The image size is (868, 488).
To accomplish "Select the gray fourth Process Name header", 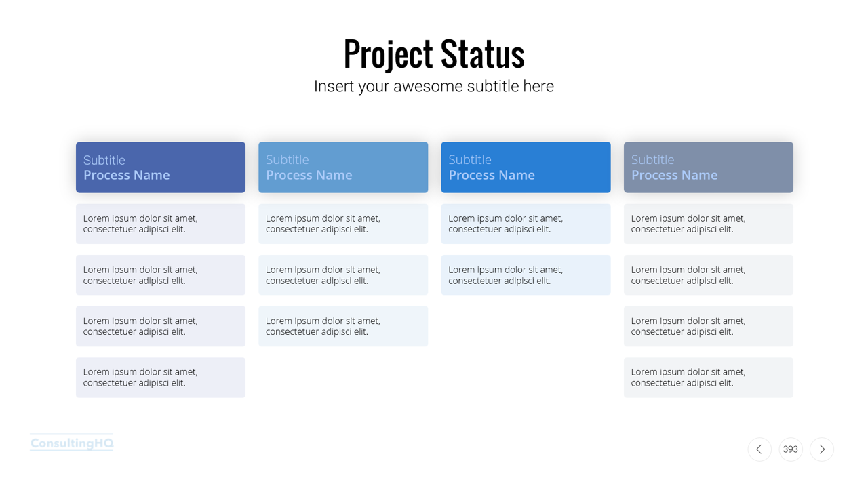I will (x=708, y=167).
